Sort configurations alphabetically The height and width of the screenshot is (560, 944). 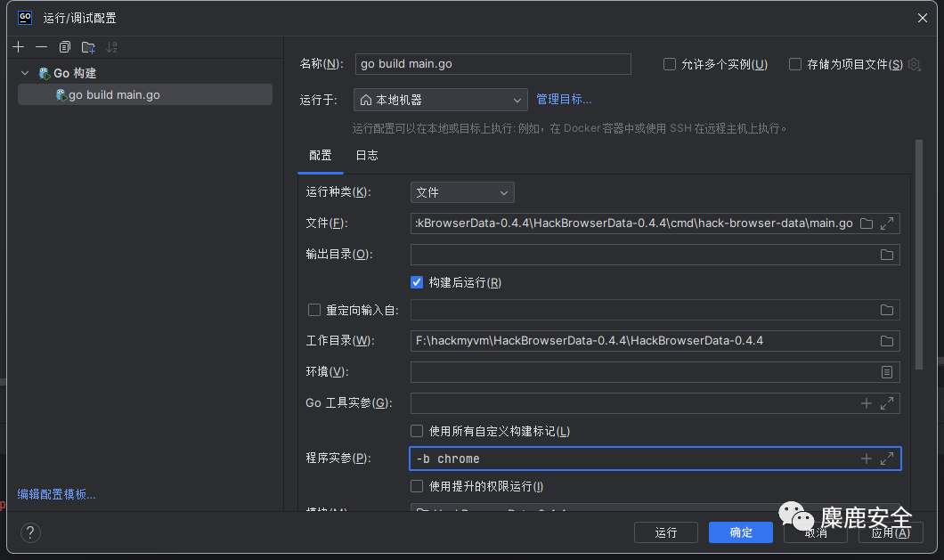(110, 46)
